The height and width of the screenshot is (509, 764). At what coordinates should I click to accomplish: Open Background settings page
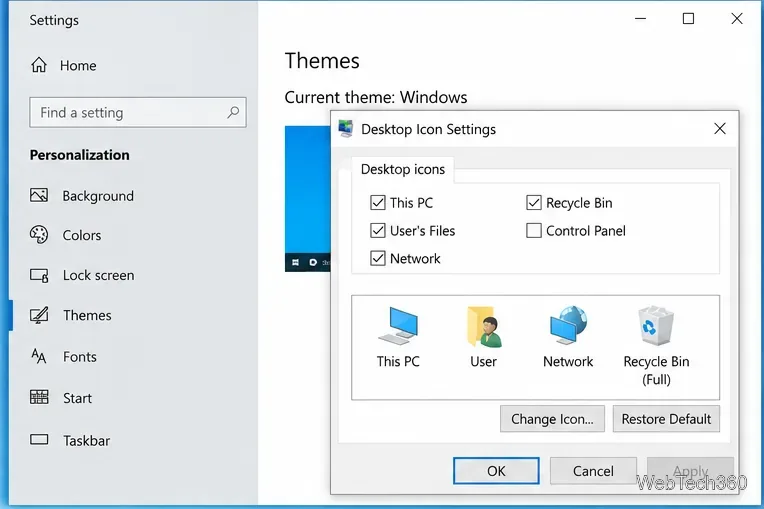coord(98,196)
